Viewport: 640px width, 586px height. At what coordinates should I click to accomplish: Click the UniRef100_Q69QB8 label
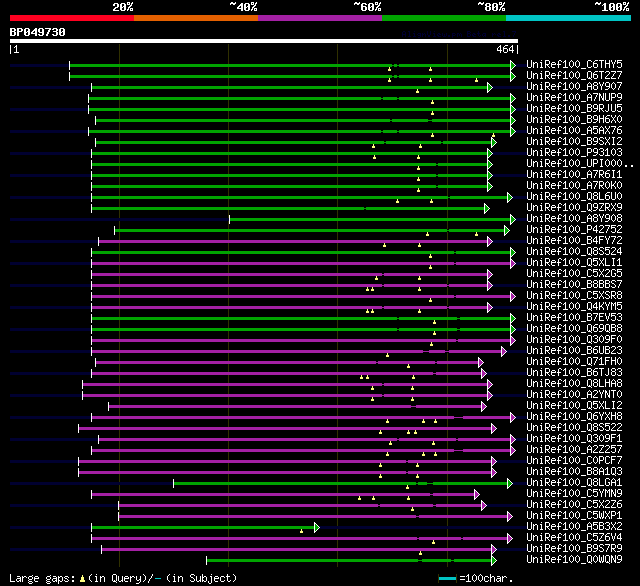[x=574, y=329]
